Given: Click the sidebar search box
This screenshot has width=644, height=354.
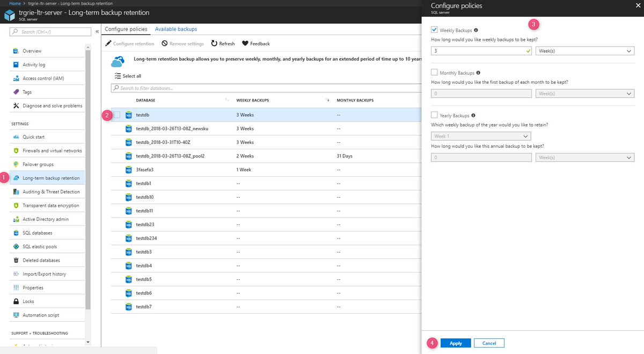Looking at the screenshot, I should [50, 32].
